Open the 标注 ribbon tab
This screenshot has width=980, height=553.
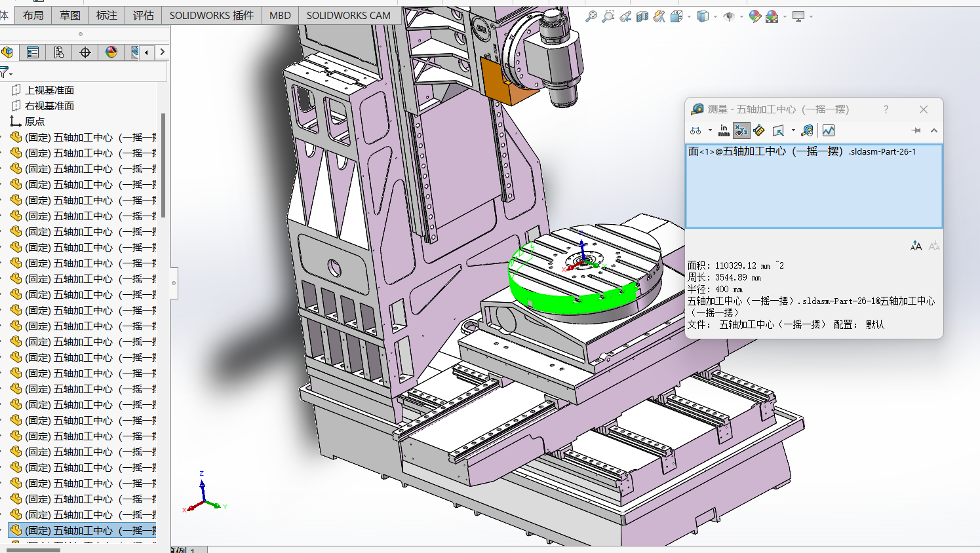click(107, 15)
